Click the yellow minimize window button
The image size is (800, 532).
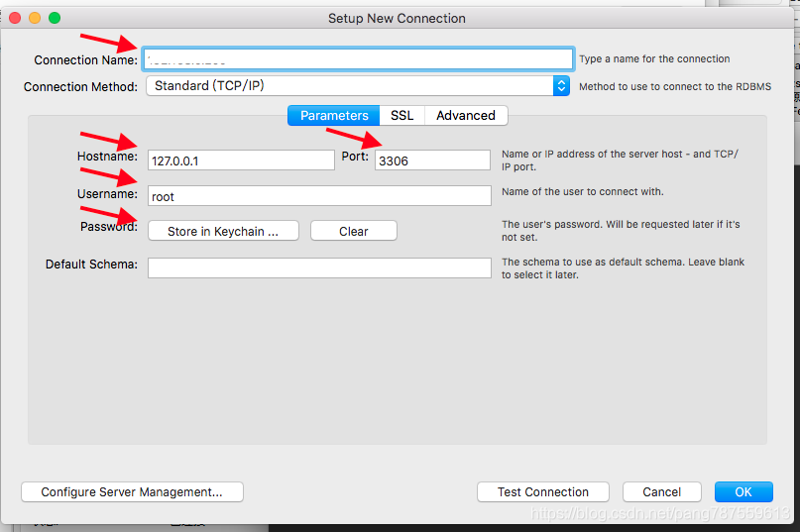tap(35, 19)
